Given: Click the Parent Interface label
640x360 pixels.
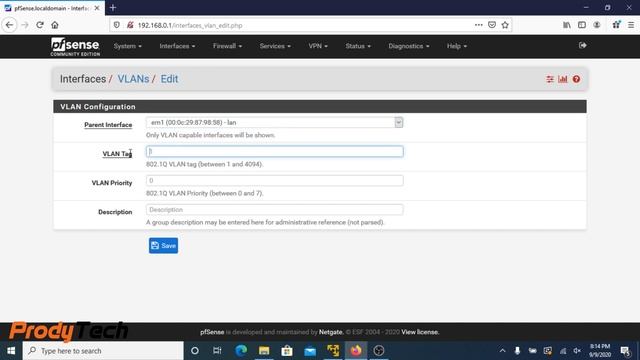Looking at the screenshot, I should (x=108, y=125).
